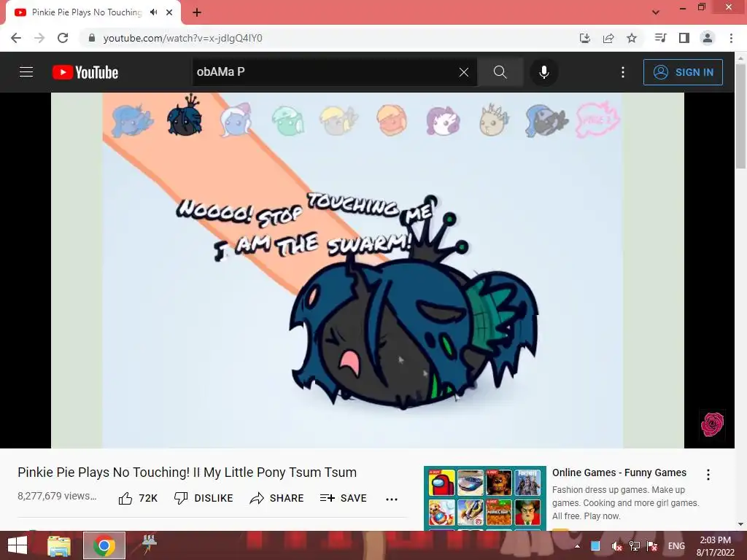Toggle Chrome side panel
The width and height of the screenshot is (747, 560).
684,38
